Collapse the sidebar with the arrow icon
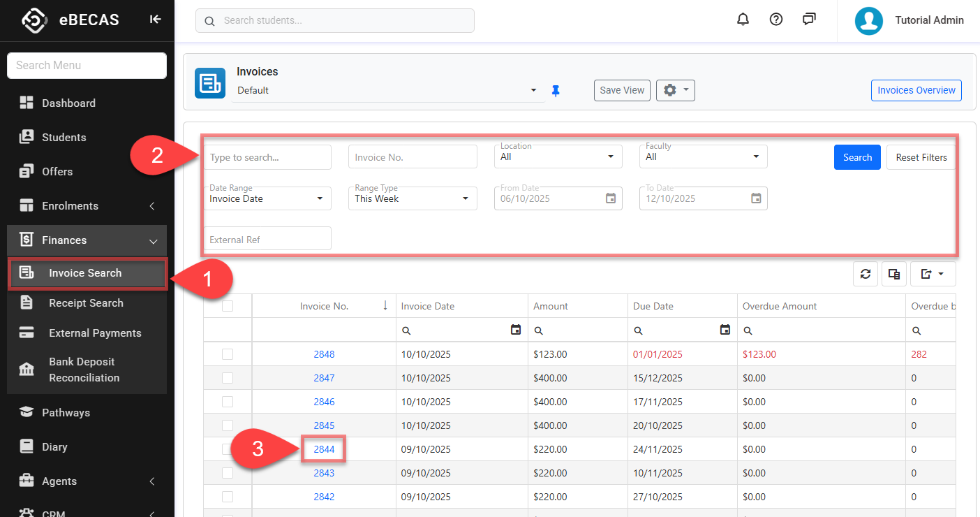This screenshot has width=980, height=517. click(155, 20)
